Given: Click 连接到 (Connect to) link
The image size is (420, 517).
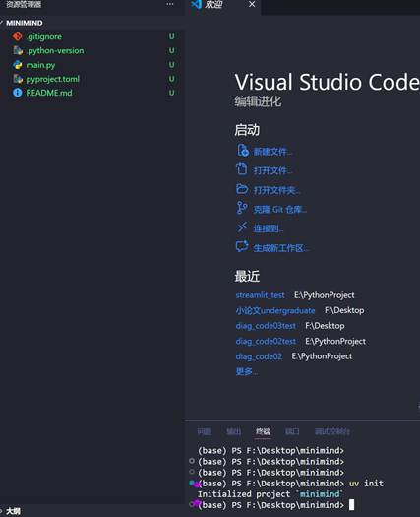Looking at the screenshot, I should click(x=268, y=228).
